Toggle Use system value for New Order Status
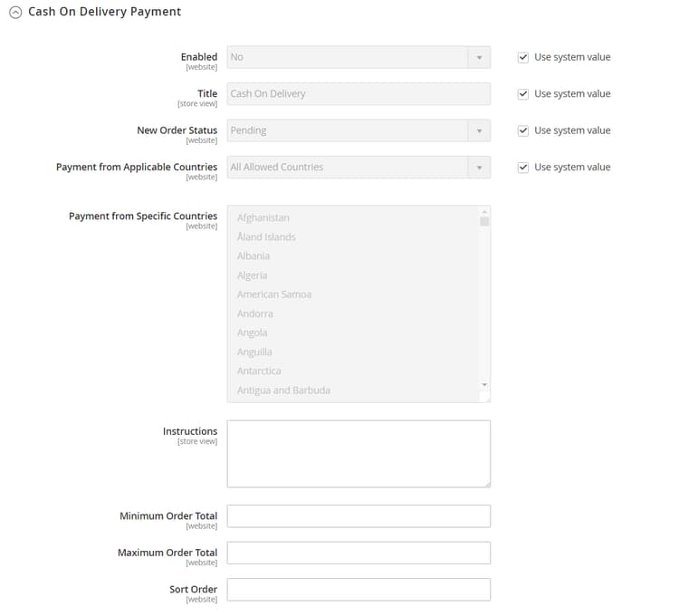679x616 pixels. point(523,130)
